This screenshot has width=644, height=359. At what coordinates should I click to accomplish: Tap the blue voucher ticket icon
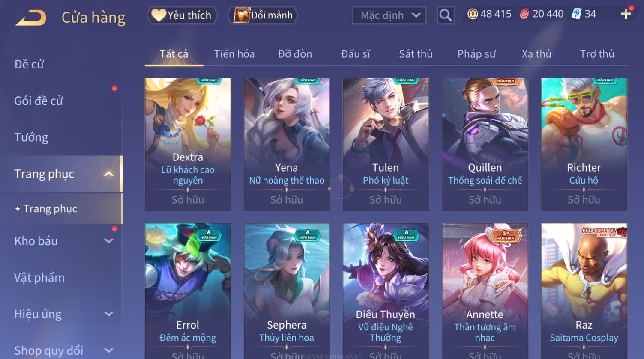[x=577, y=14]
